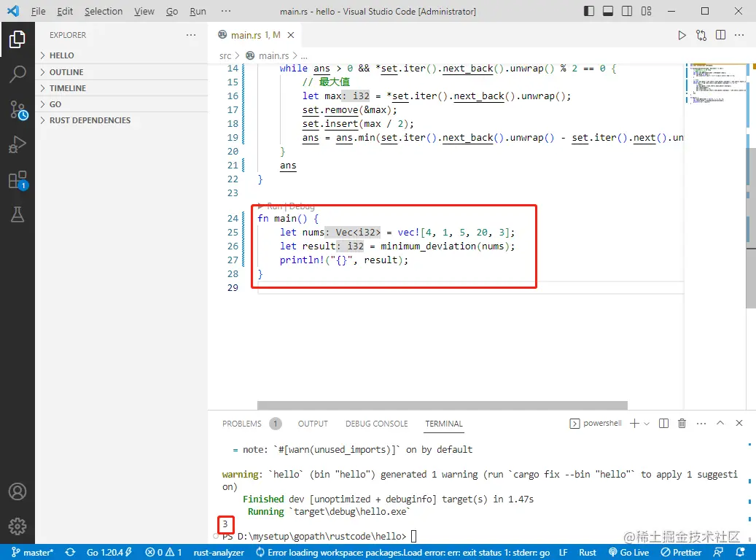This screenshot has height=560, width=756.
Task: Click the code minimap overview
Action: click(x=715, y=83)
